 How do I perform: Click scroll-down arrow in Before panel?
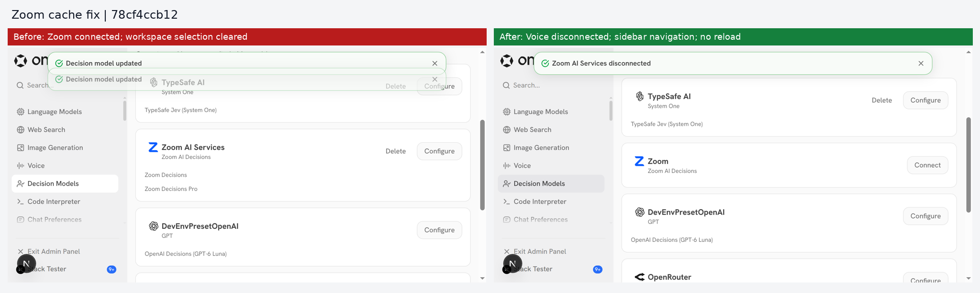point(482,278)
